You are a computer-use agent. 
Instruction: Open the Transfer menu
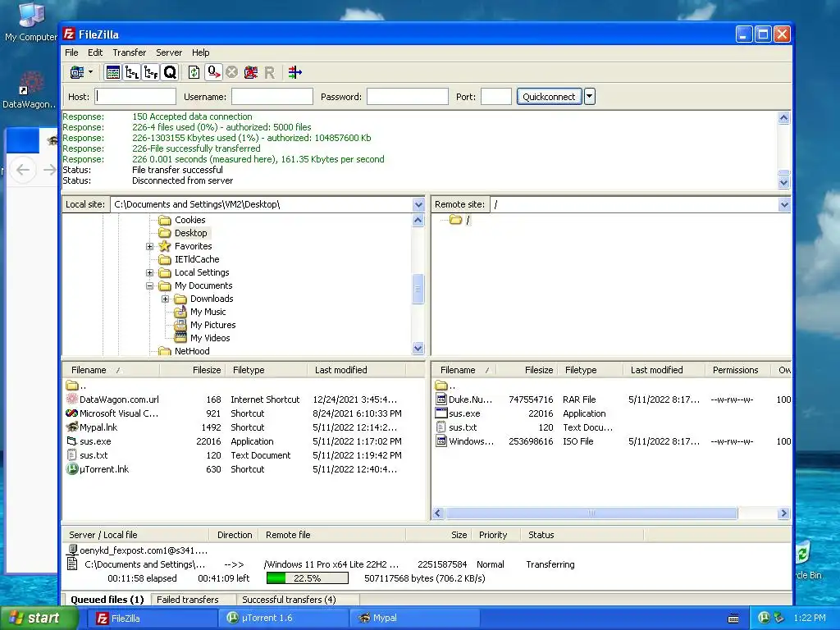[x=129, y=52]
